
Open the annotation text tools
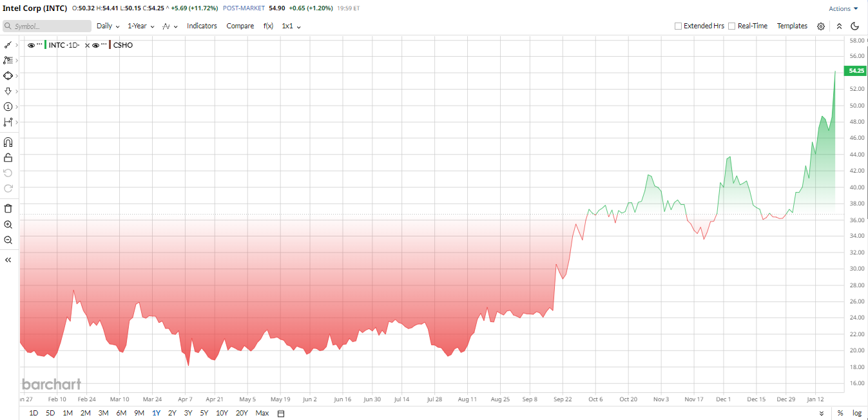tap(8, 60)
